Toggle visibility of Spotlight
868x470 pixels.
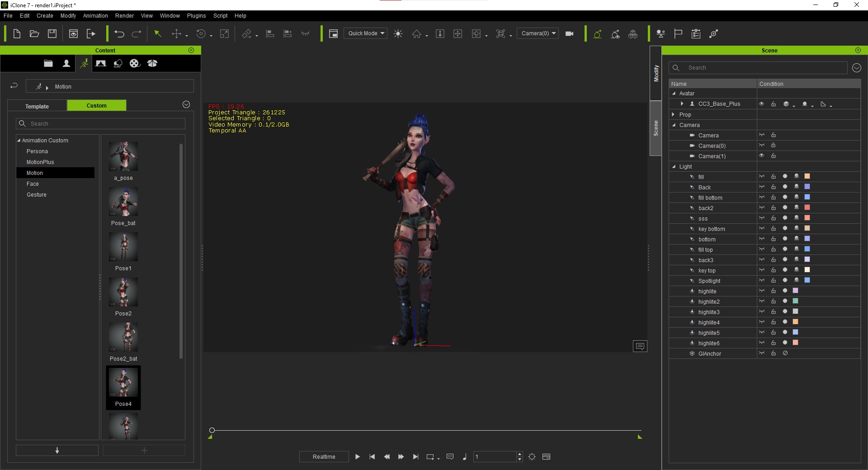762,280
